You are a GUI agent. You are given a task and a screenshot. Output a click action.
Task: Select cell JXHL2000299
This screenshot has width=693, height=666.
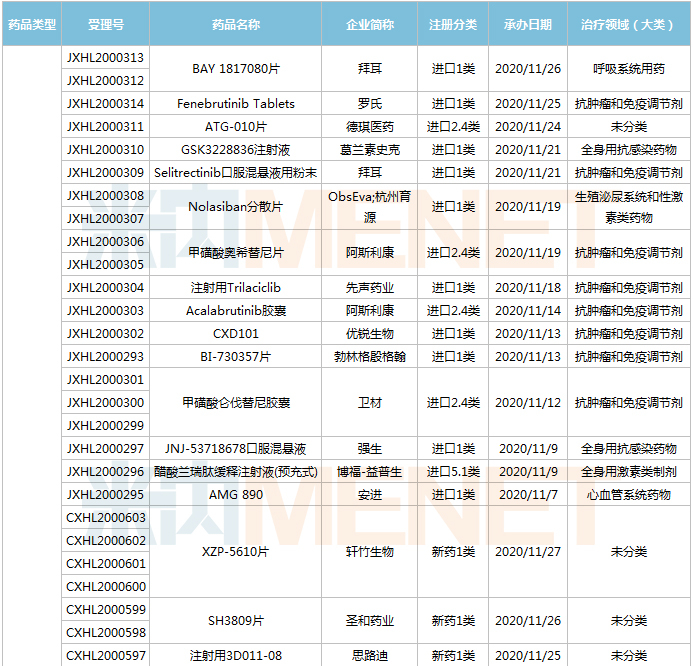105,425
